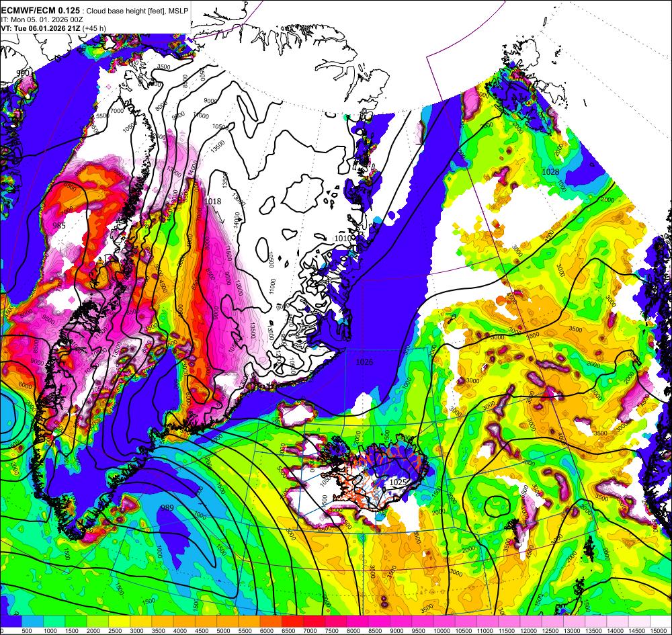The height and width of the screenshot is (635, 672).
Task: Click the '(+45 h)' forecast offset text
Action: coord(95,28)
